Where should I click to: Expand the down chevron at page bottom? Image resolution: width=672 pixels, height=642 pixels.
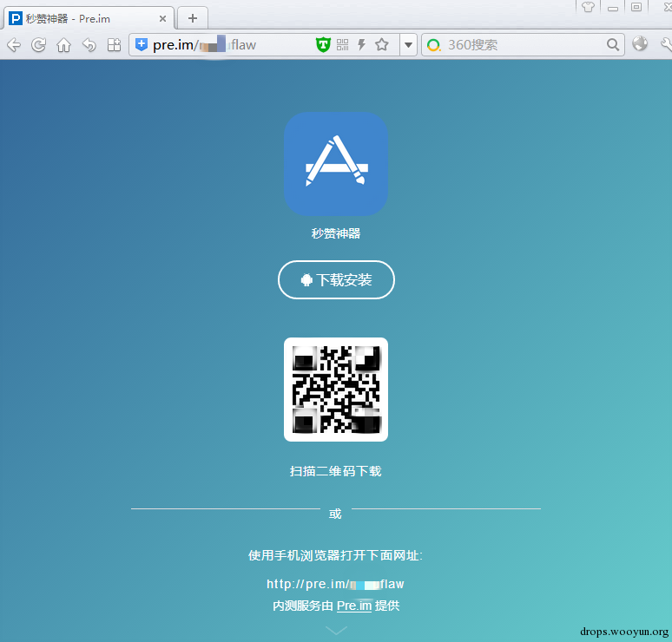pos(336,631)
